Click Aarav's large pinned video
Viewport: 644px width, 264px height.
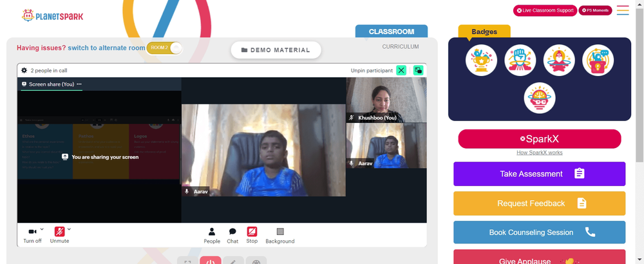[263, 150]
